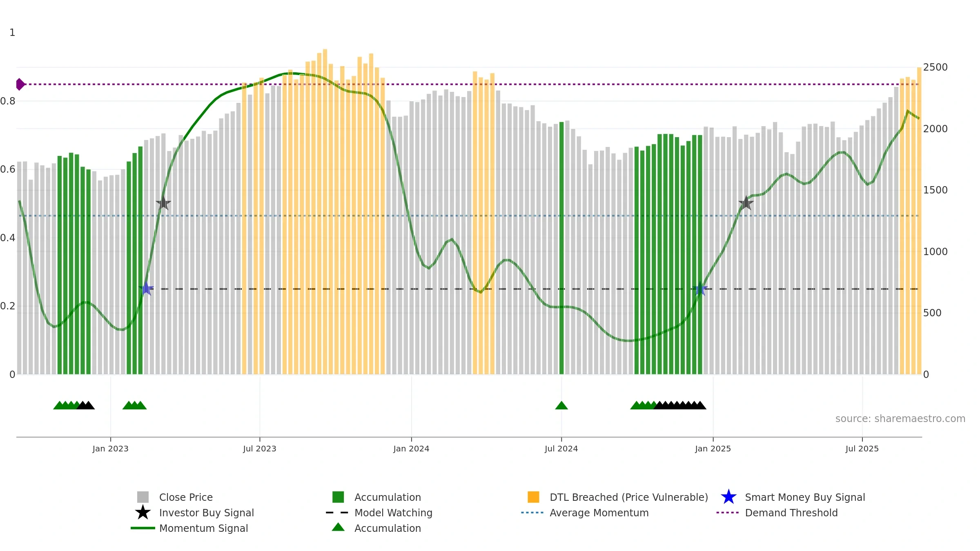Click the green triangle Accumulation legend entry

[x=388, y=528]
